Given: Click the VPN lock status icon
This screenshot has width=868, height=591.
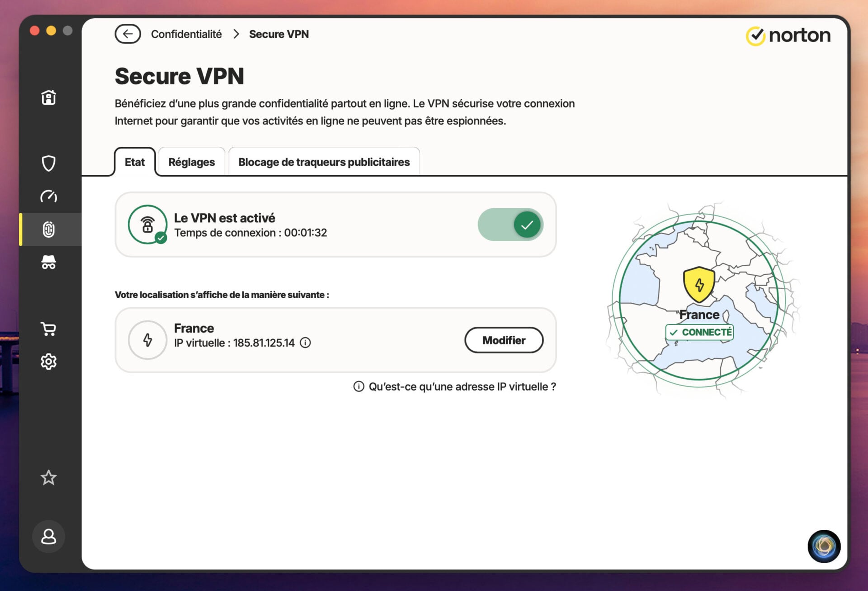Looking at the screenshot, I should [148, 225].
